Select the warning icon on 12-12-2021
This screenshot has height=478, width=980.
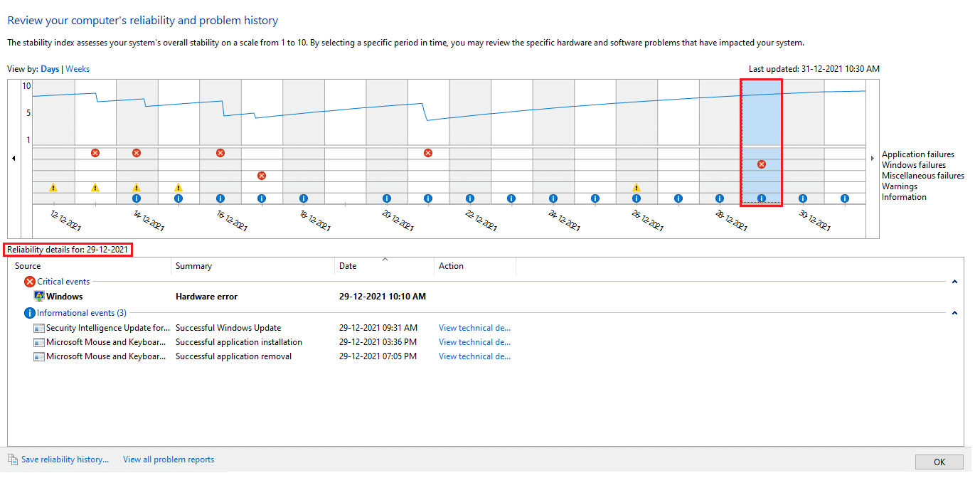53,188
